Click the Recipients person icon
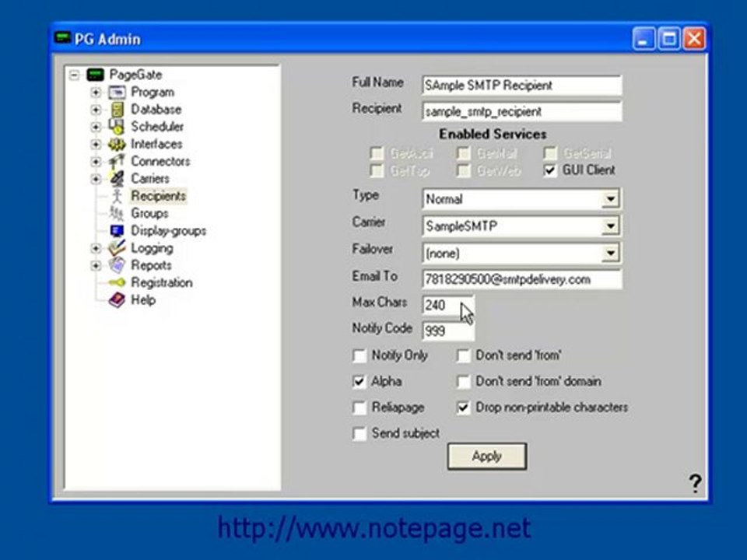The image size is (747, 560). click(117, 196)
